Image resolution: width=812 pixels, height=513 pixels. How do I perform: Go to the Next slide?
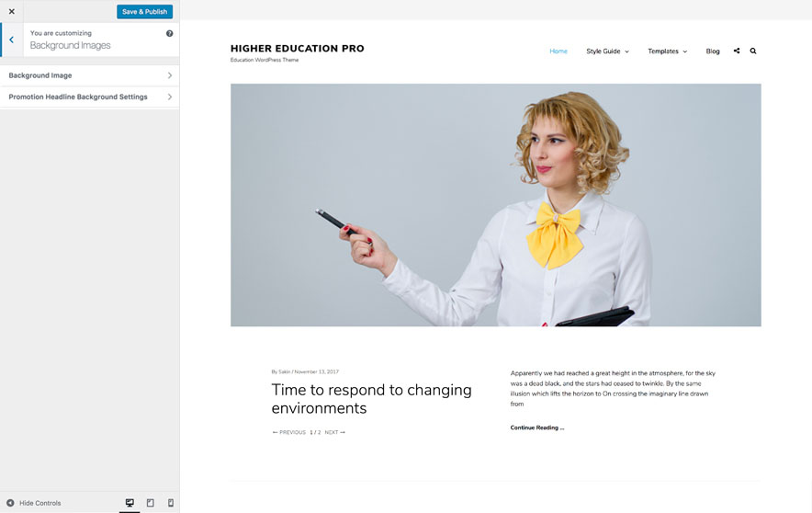(x=334, y=432)
